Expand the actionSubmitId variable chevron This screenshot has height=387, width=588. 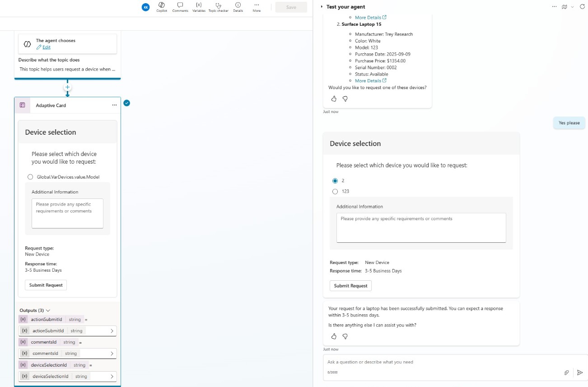112,331
